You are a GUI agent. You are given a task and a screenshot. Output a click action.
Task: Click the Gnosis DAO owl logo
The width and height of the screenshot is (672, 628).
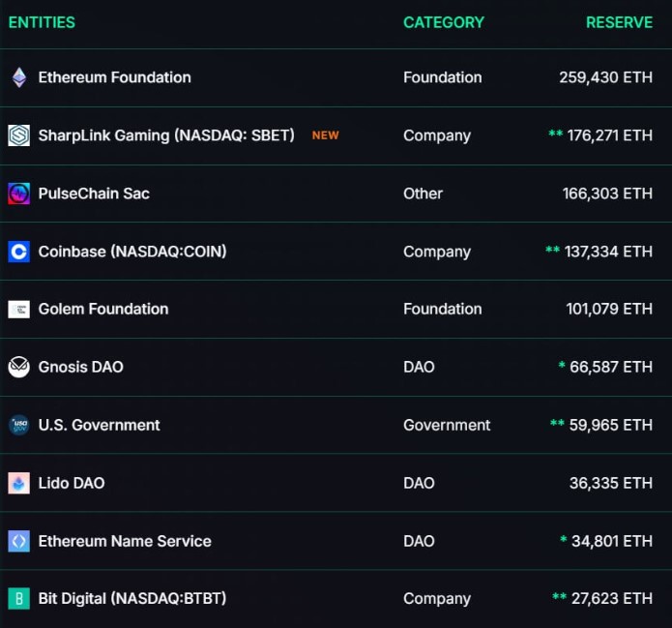[x=19, y=367]
